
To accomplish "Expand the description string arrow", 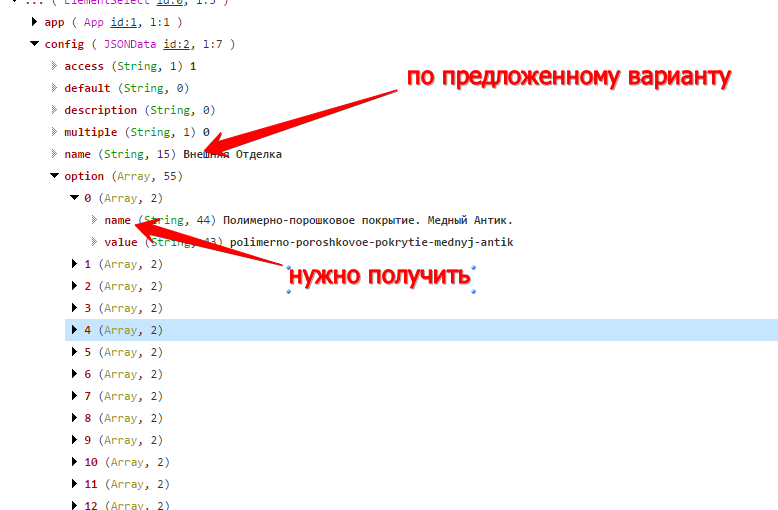I will 54,110.
